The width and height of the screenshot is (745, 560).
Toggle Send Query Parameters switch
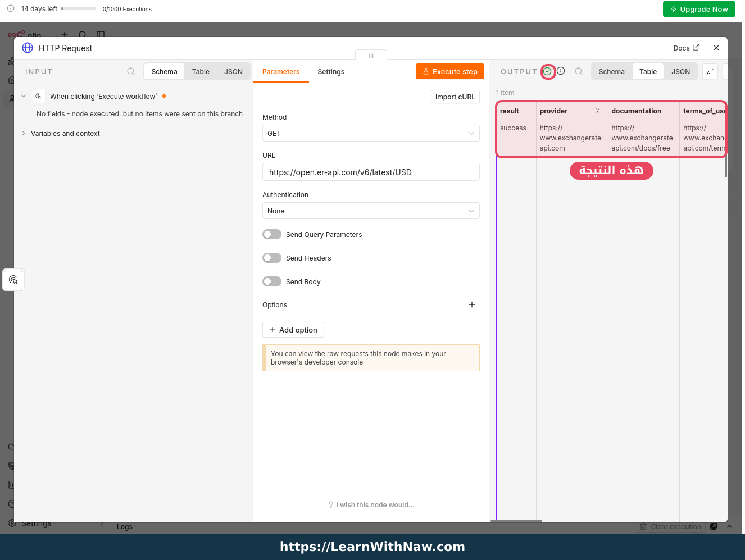[x=272, y=234]
